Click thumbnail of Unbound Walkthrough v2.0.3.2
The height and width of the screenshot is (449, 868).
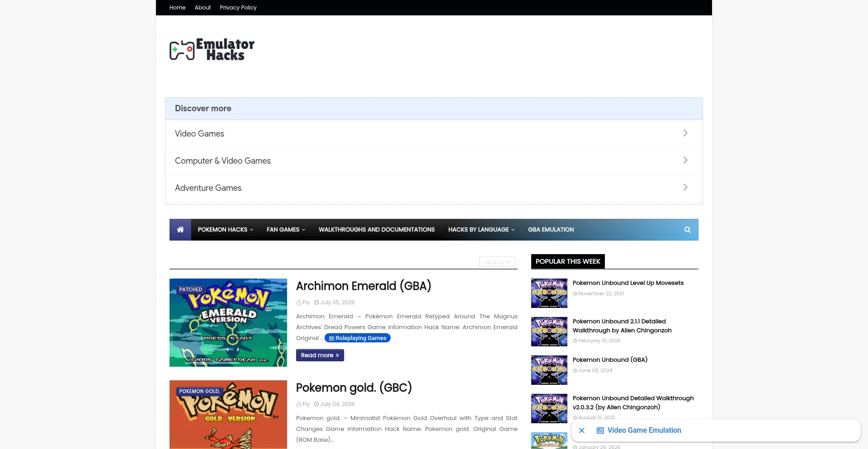549,408
